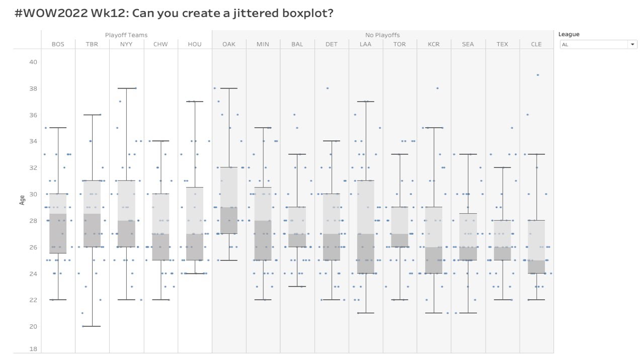The image size is (644, 362).
Task: Click the BAL team header
Action: pyautogui.click(x=297, y=44)
